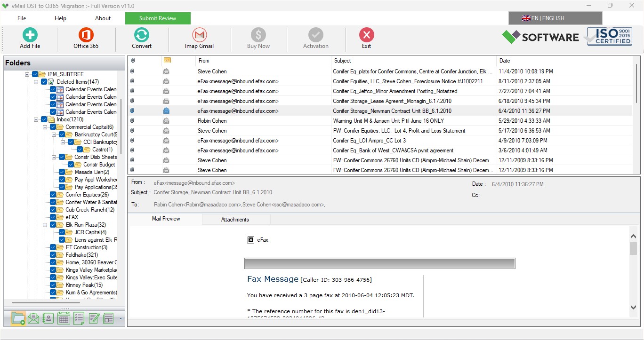Click the paperclip icon on Robin Cohen row
644x340 pixels.
point(132,121)
